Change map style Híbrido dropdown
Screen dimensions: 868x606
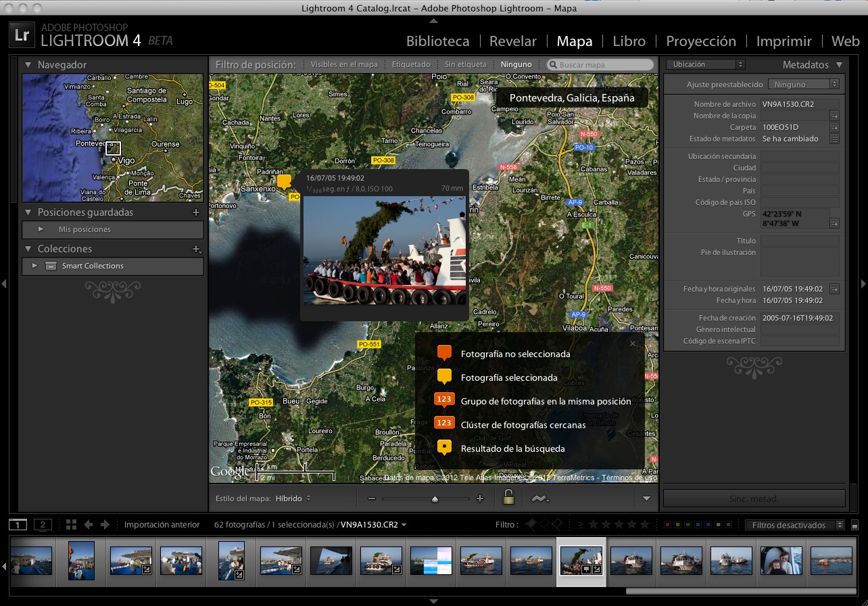click(293, 498)
